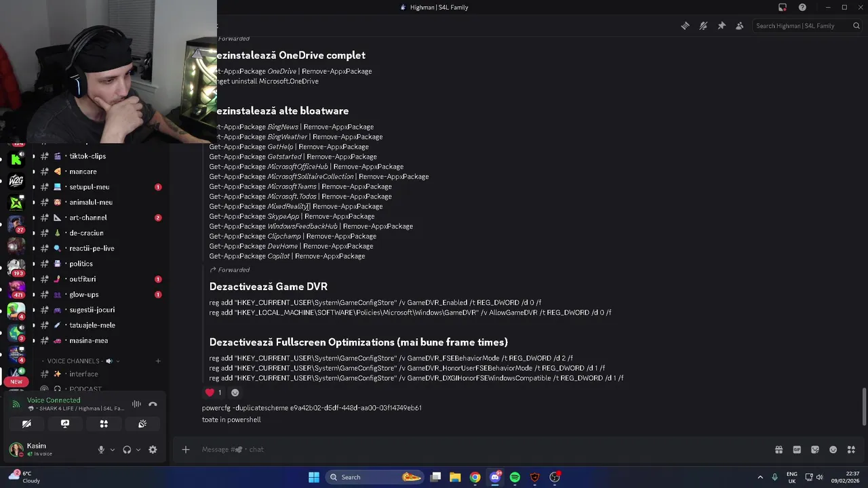Viewport: 868px width, 488px height.
Task: Click the 'toate in powershell' message
Action: (x=231, y=420)
